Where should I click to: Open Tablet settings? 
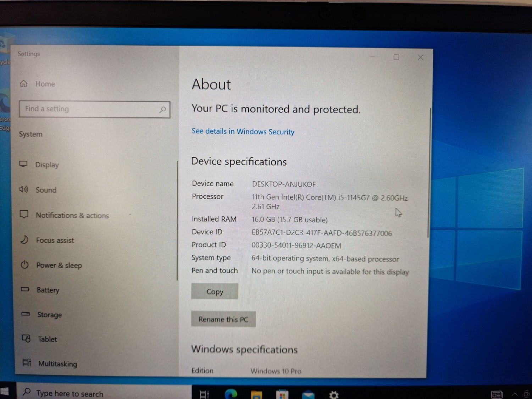coord(39,339)
